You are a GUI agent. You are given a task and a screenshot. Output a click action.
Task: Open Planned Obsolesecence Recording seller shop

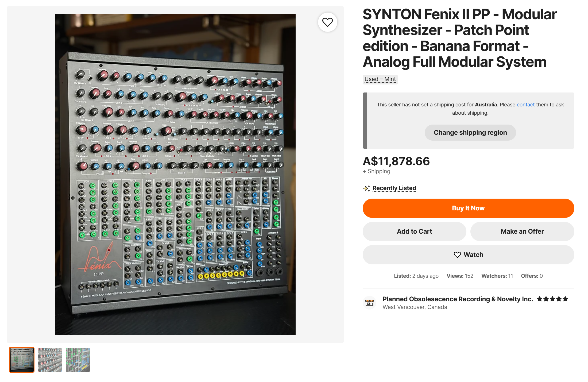[458, 299]
